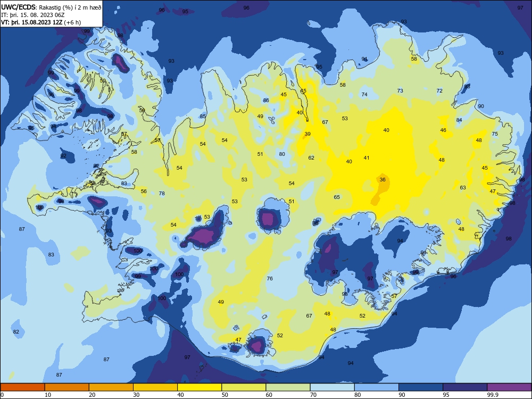The height and width of the screenshot is (399, 532).
Task: Click the lowest humidity value 36 on map
Action: [383, 179]
